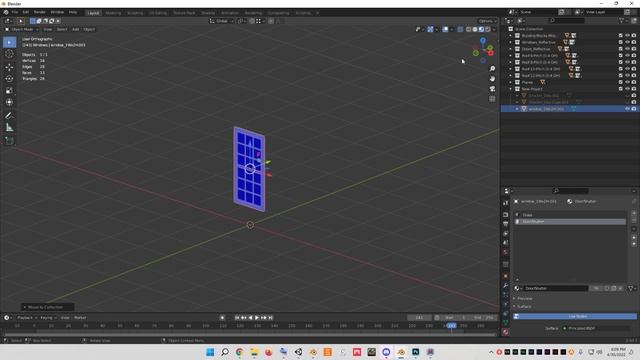Viewport: 640px width, 360px height.
Task: Expand the Planes collection
Action: click(x=510, y=82)
